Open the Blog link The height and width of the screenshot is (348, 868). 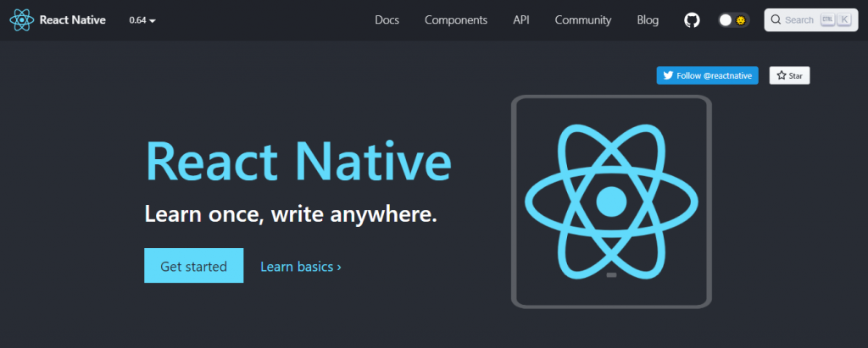click(648, 20)
